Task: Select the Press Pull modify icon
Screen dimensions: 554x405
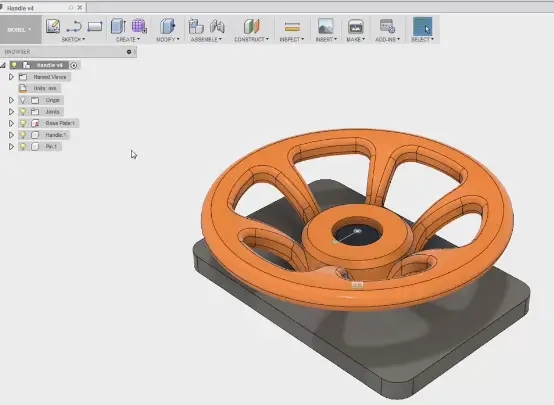Action: click(167, 26)
